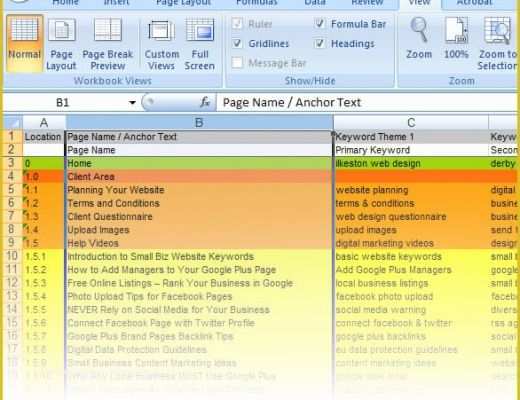Select row 1 header

pos(13,136)
